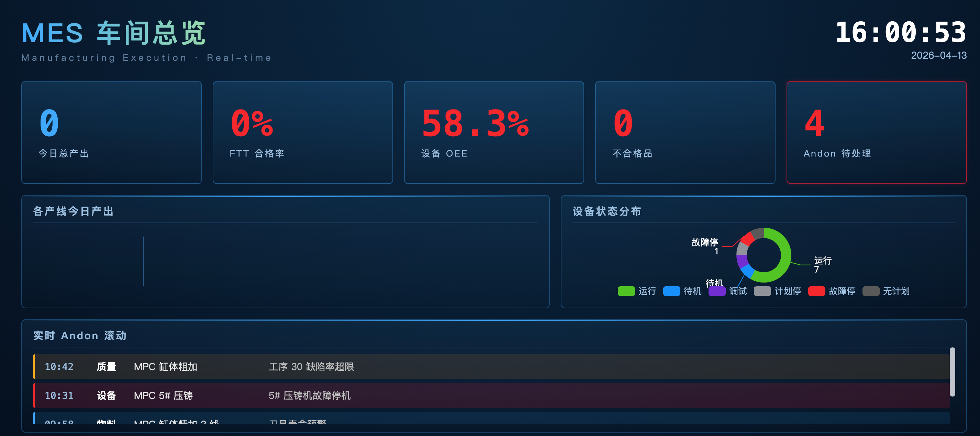Click the 故障停 1 chart label

click(704, 247)
